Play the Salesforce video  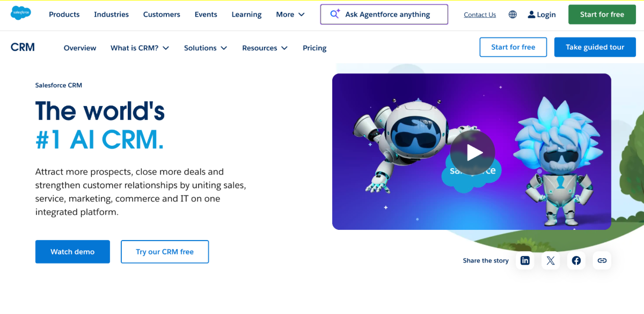pos(472,153)
